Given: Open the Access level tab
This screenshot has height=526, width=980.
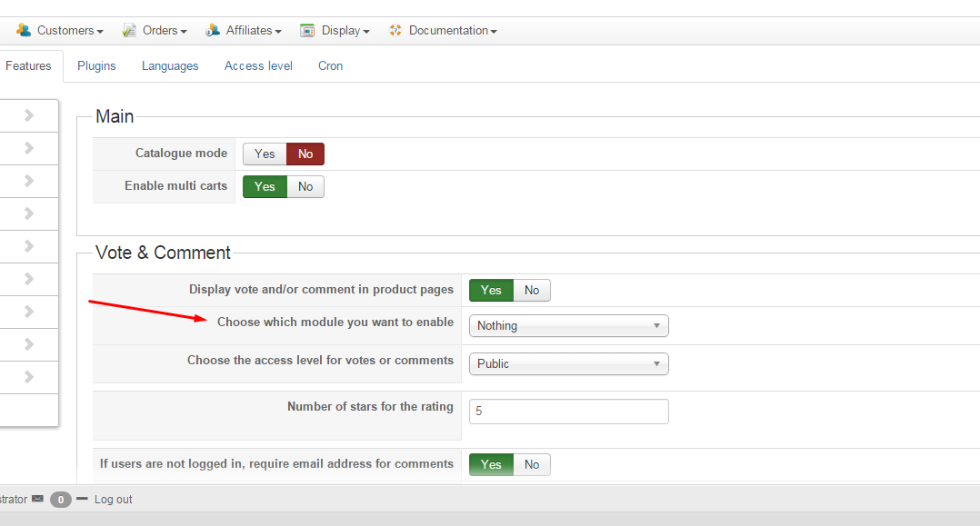Looking at the screenshot, I should 258,65.
